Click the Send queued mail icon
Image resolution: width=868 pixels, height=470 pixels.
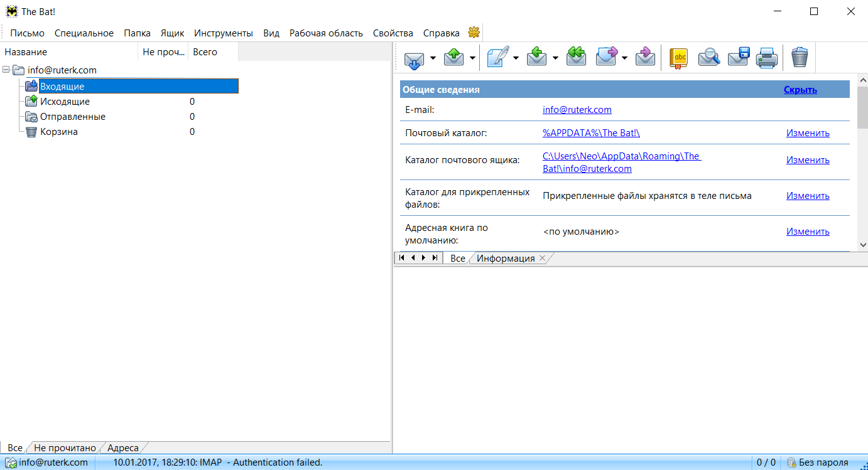(x=453, y=58)
